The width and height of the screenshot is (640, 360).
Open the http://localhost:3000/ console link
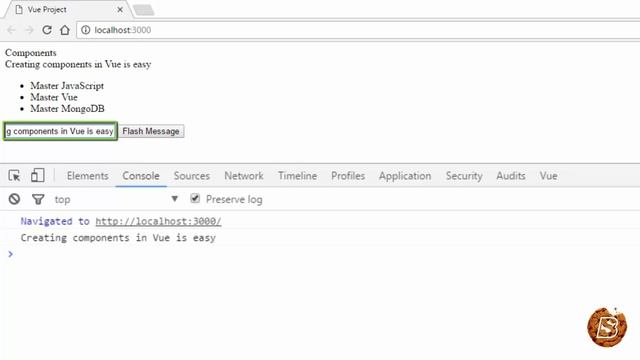tap(158, 221)
